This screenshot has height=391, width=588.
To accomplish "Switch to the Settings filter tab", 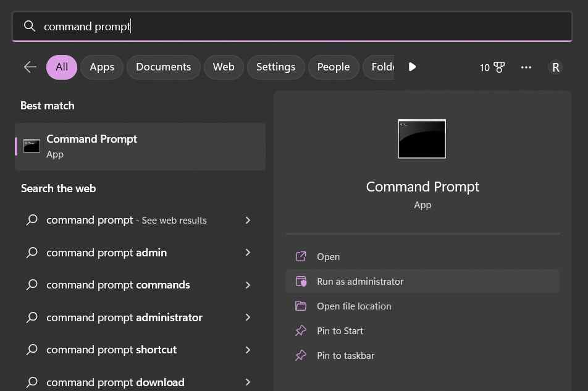I will (275, 67).
